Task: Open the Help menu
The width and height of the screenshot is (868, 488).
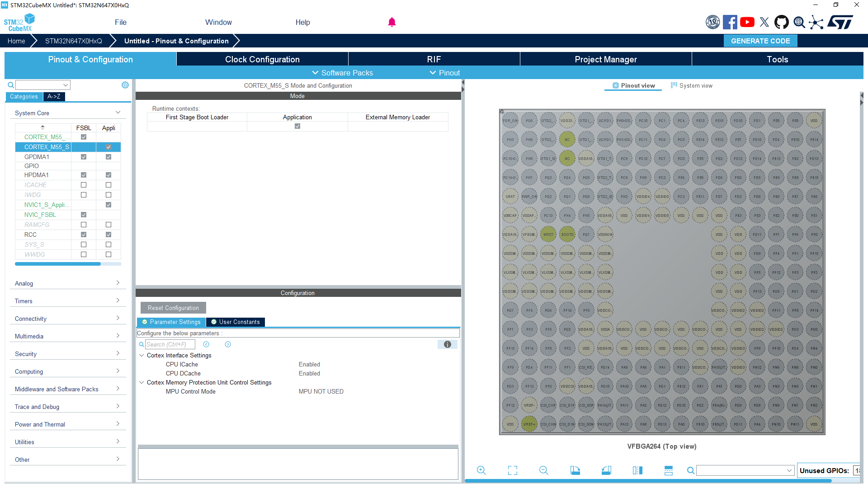Action: (x=303, y=22)
